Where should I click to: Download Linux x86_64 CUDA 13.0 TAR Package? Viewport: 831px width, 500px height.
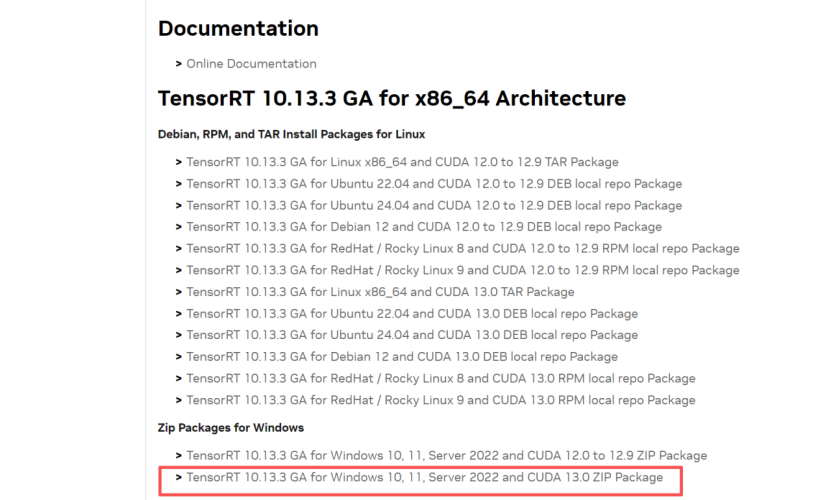point(381,292)
